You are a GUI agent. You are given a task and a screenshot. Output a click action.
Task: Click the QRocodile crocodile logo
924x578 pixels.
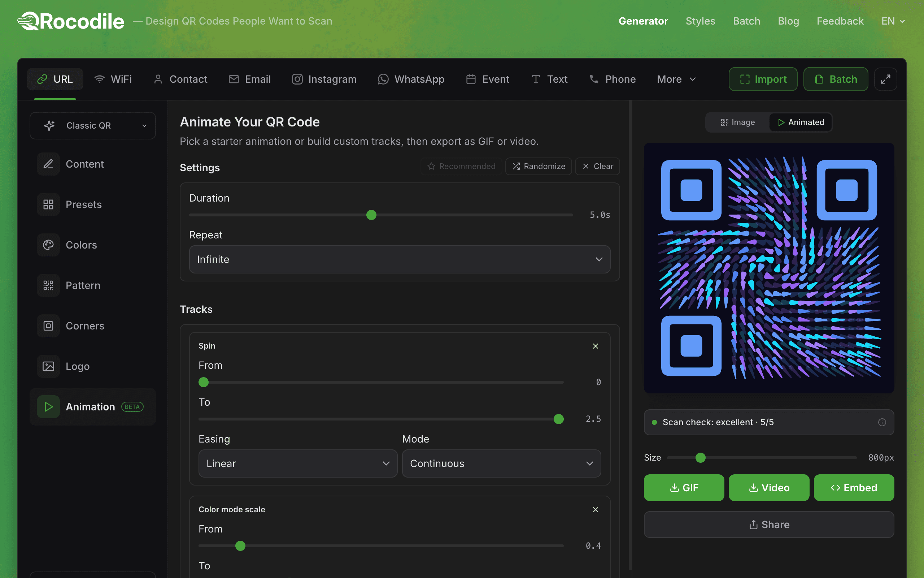click(71, 21)
